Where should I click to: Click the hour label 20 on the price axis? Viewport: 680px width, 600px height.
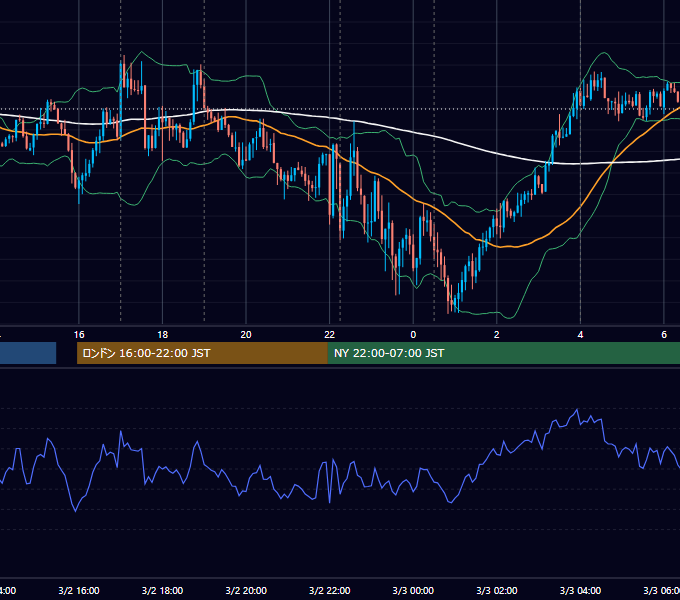coord(246,335)
